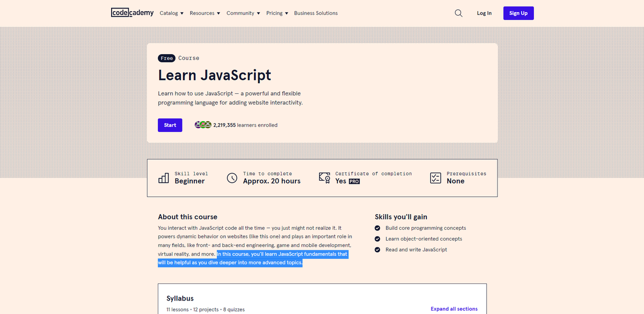The width and height of the screenshot is (644, 314).
Task: Click the Certificate of completion badge icon
Action: (324, 177)
